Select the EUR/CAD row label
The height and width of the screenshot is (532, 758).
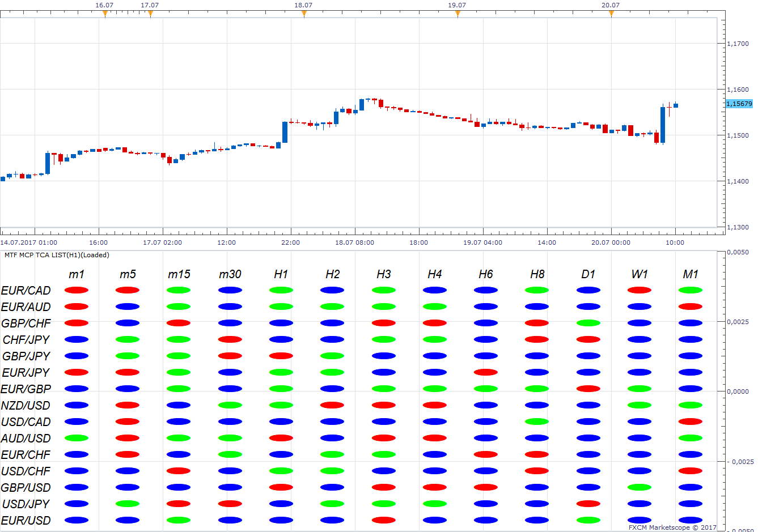click(x=26, y=291)
